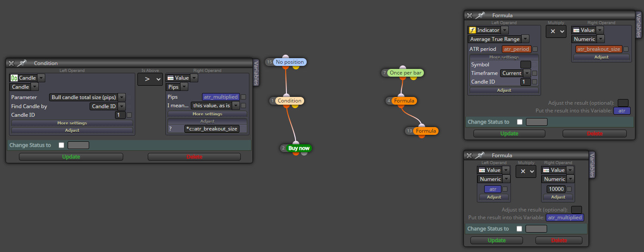Click Delete in the Condition panel

(x=194, y=157)
